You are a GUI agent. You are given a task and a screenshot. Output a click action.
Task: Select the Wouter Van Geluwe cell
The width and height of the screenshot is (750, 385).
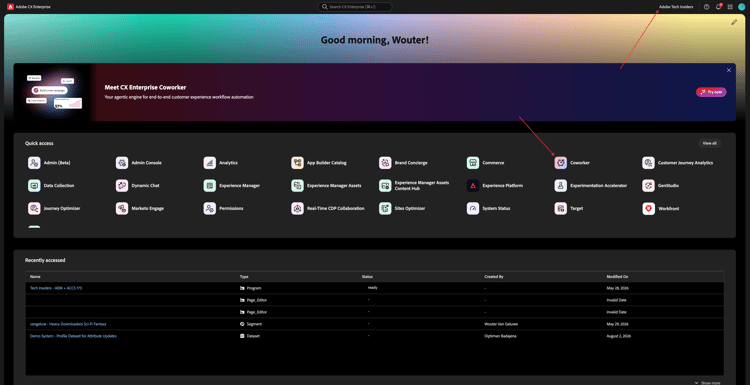tap(501, 324)
